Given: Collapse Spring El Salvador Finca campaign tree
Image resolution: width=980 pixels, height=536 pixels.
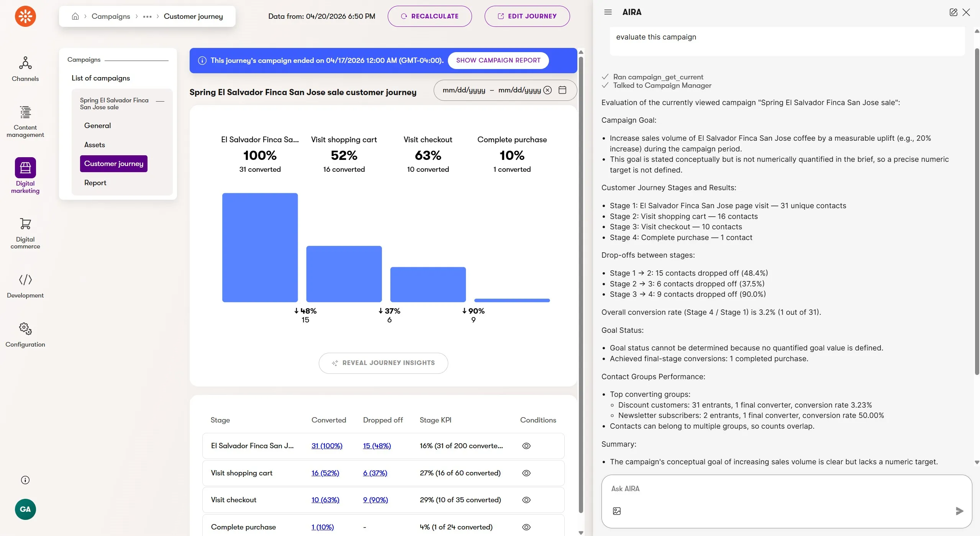Looking at the screenshot, I should click(x=160, y=101).
